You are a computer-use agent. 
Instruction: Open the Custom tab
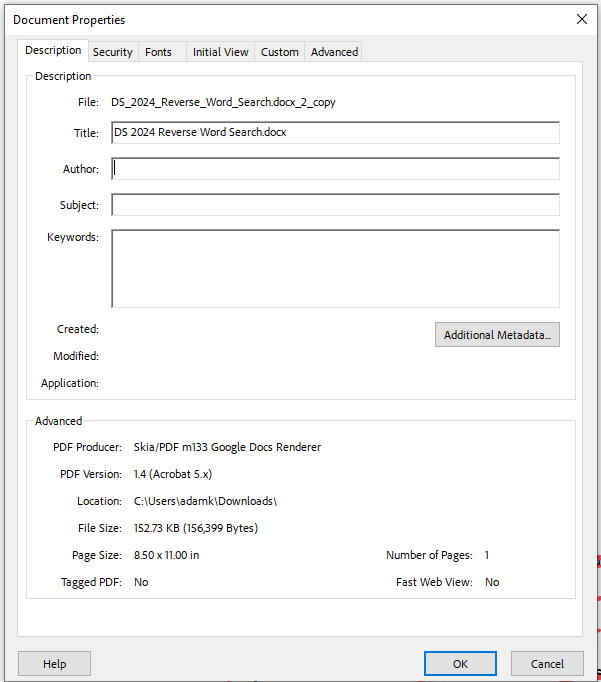(x=280, y=52)
